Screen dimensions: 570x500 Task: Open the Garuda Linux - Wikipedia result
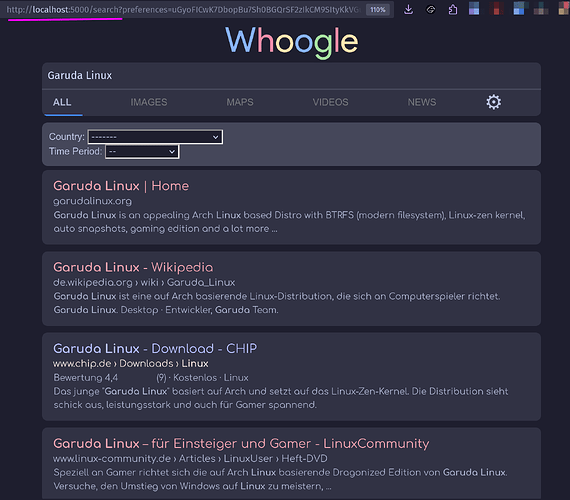tap(133, 267)
